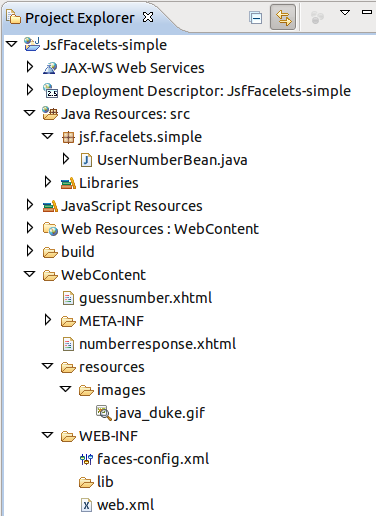
Task: Open the Project Explorer view menu arrow
Action: click(345, 13)
